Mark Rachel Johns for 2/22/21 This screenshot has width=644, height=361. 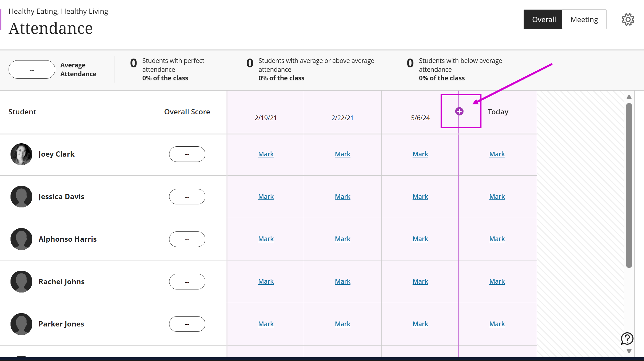[343, 281]
